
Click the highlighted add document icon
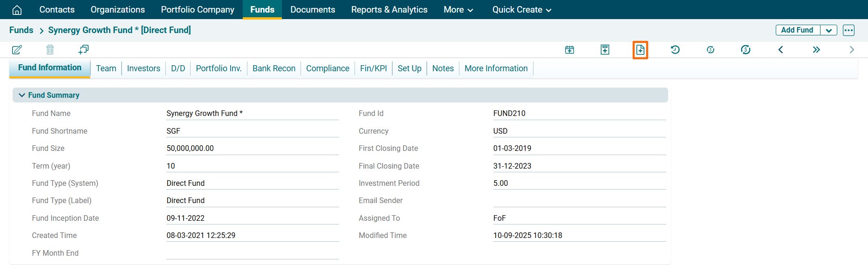click(x=640, y=50)
